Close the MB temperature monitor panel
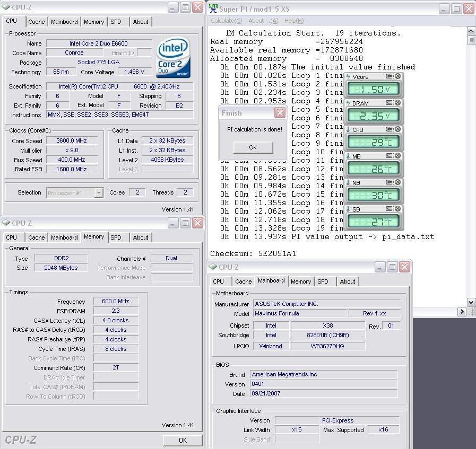The image size is (476, 449). tap(397, 156)
